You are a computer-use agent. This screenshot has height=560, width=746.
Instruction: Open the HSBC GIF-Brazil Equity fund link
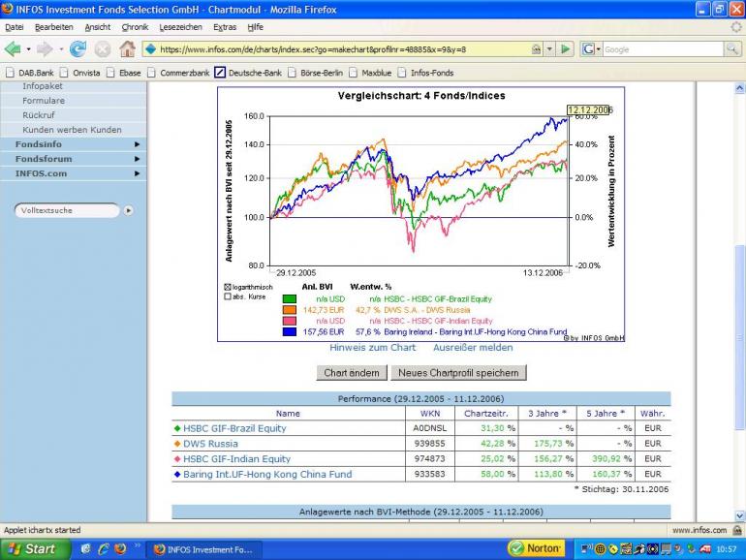tap(234, 428)
